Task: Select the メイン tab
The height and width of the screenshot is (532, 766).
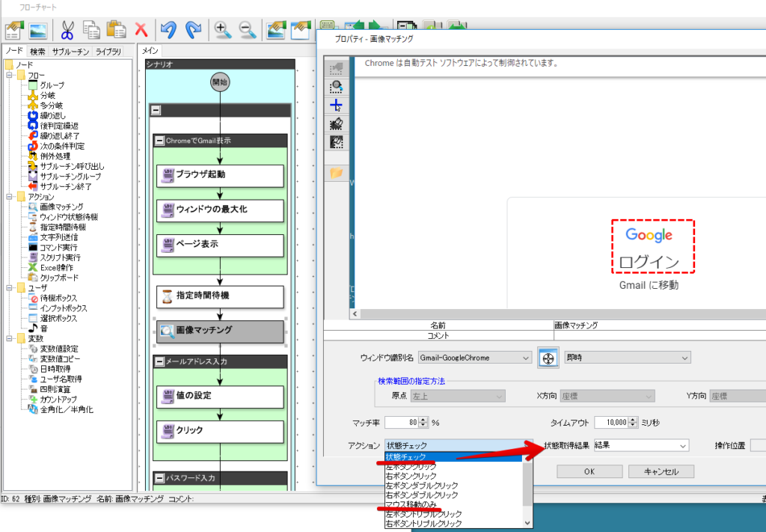Action: pyautogui.click(x=150, y=51)
